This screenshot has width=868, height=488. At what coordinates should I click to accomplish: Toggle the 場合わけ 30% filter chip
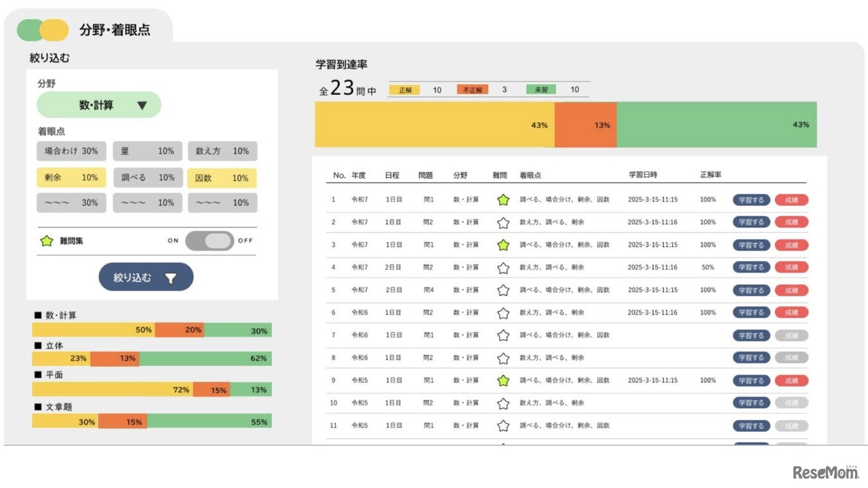coord(71,151)
